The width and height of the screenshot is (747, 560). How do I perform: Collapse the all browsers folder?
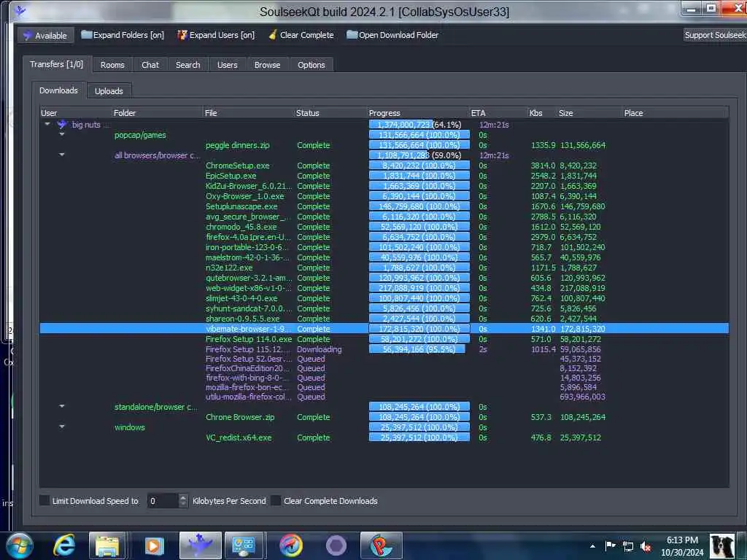click(x=62, y=155)
